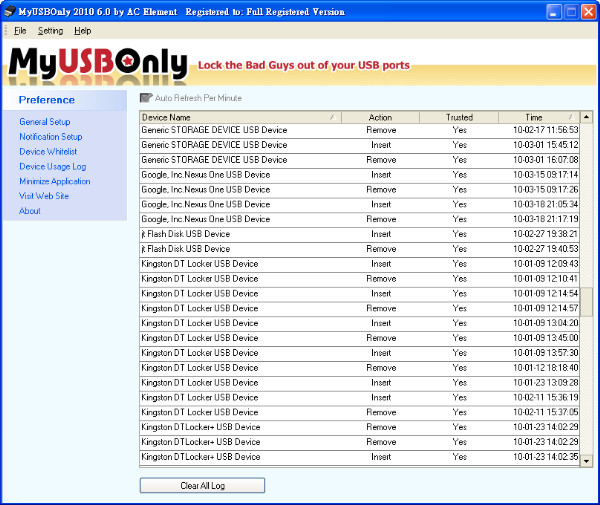Select Kingston DT Locker row at 10-02-11 15:36:19
This screenshot has height=505, width=600.
359,398
